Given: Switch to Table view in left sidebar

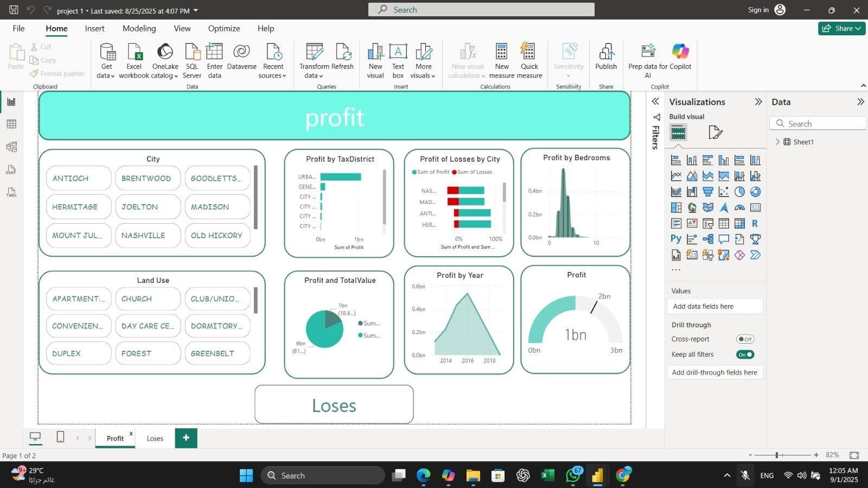Looking at the screenshot, I should click(x=11, y=124).
